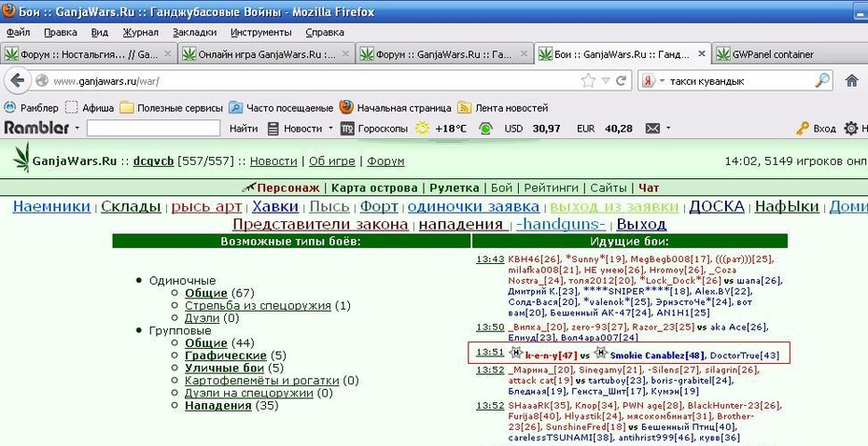The height and width of the screenshot is (446, 868).
Task: Open Rambler toolbar settings gear icon
Action: coord(851,129)
